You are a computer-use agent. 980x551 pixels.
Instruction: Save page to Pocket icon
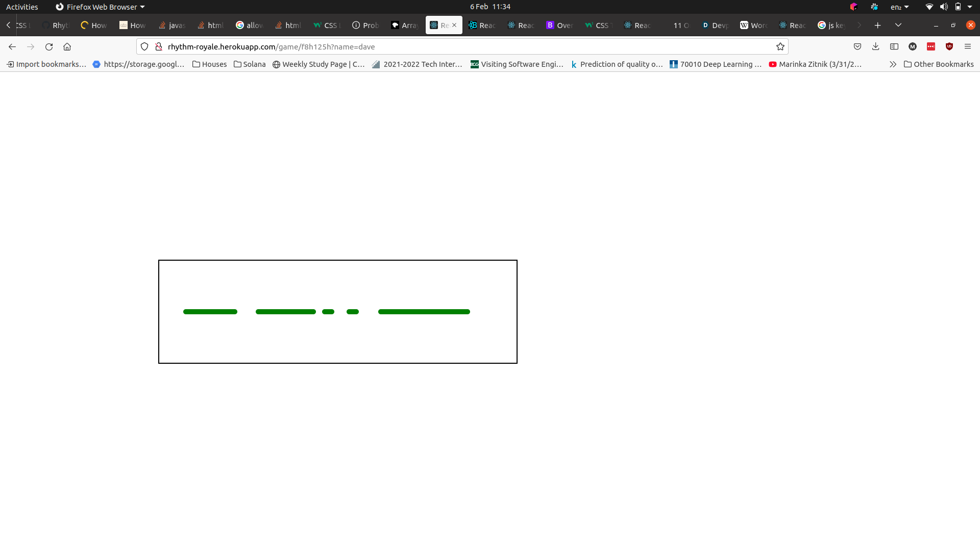pyautogui.click(x=857, y=46)
